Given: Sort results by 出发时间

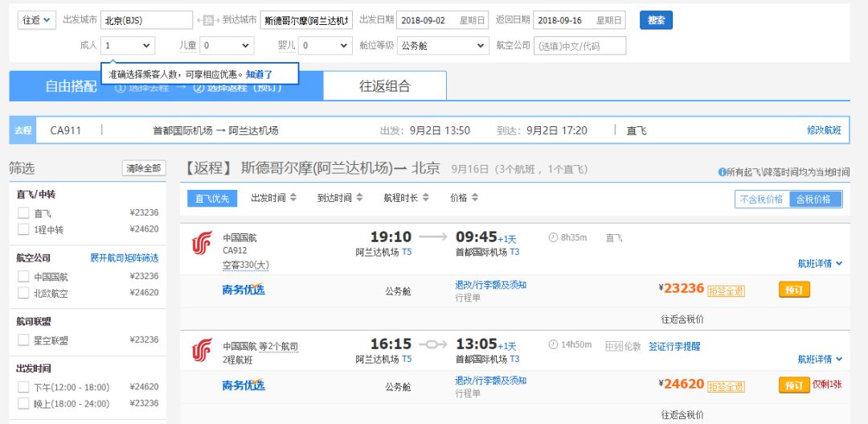Looking at the screenshot, I should point(273,198).
